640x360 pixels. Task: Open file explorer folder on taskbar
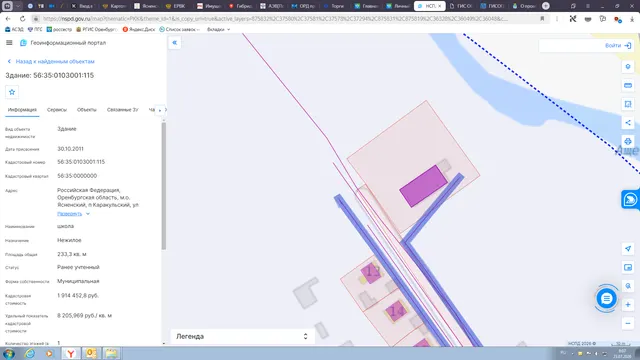(111, 353)
